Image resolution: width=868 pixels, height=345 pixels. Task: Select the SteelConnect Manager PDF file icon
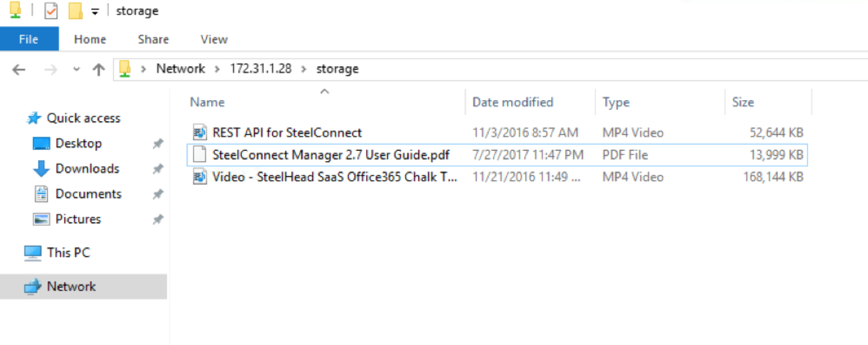click(x=200, y=154)
